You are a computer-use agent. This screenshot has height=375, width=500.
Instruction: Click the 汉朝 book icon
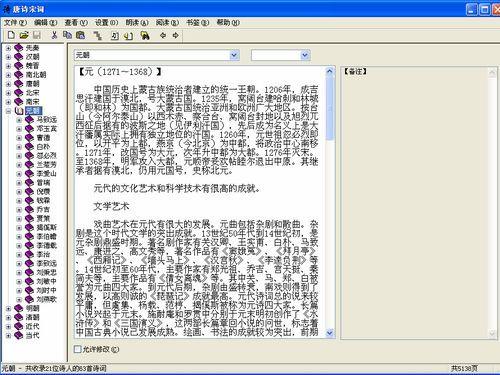[x=19, y=57]
